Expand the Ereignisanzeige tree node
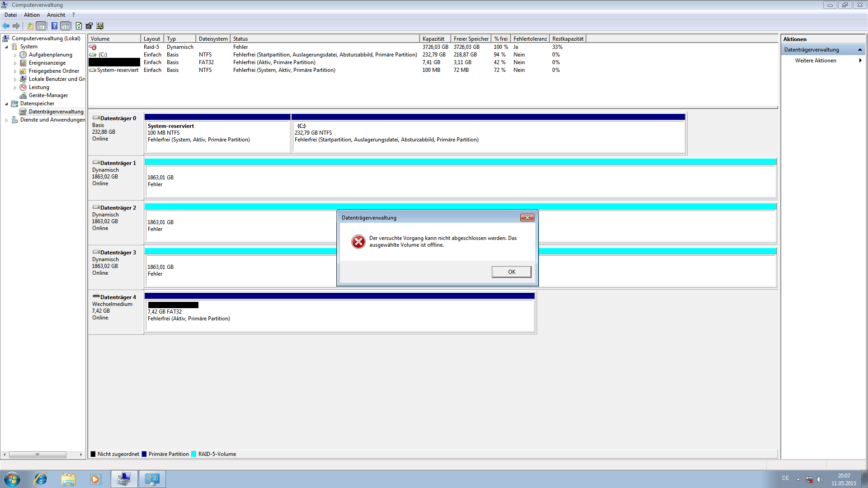This screenshot has width=868, height=488. point(15,63)
